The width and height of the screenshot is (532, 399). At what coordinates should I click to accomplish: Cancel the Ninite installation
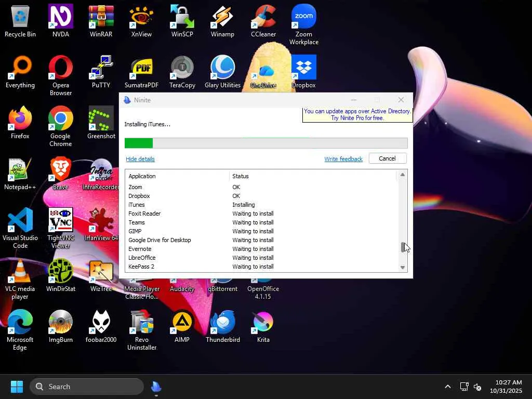tap(387, 158)
